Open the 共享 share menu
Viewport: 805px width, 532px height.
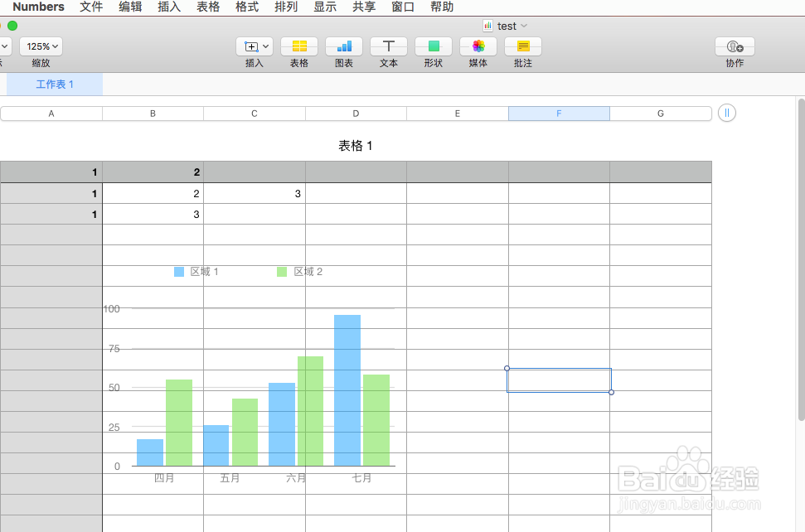coord(363,7)
